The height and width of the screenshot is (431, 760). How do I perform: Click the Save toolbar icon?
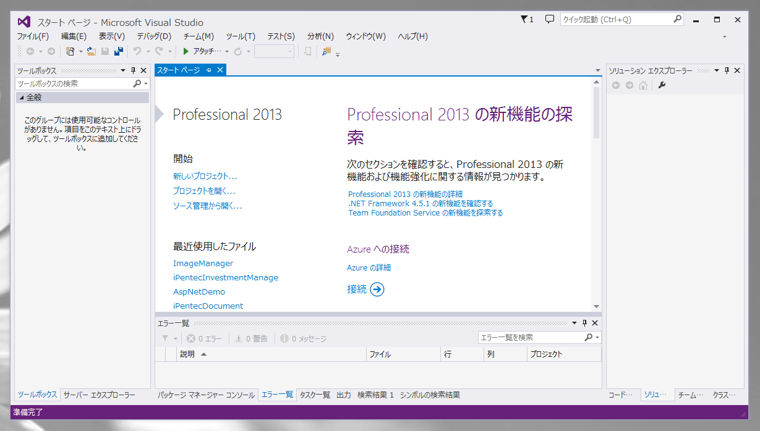click(105, 51)
